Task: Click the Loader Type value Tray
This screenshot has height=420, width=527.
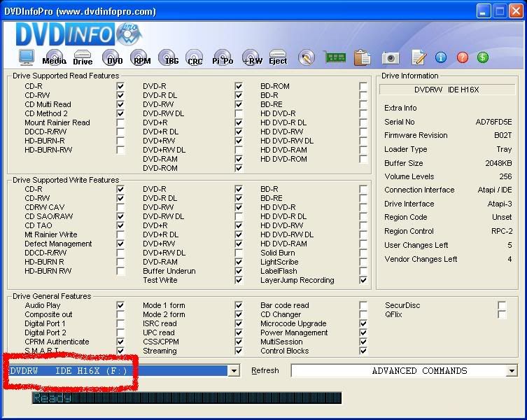Action: click(504, 149)
